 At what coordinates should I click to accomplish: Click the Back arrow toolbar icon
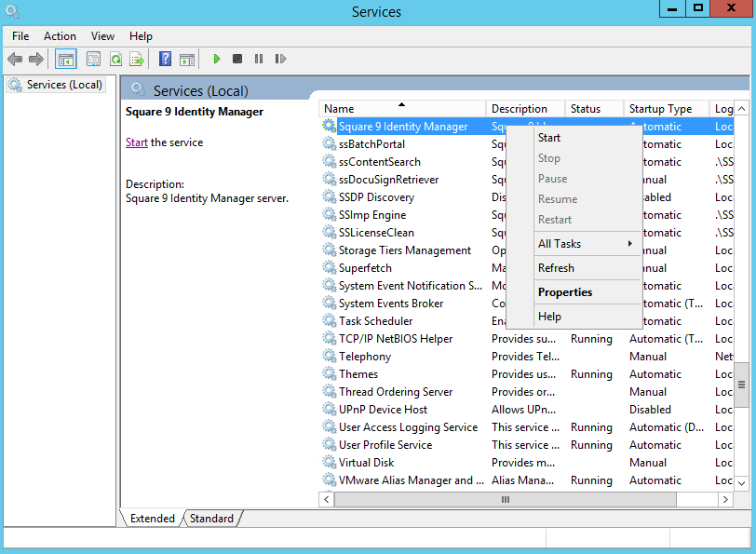click(15, 60)
